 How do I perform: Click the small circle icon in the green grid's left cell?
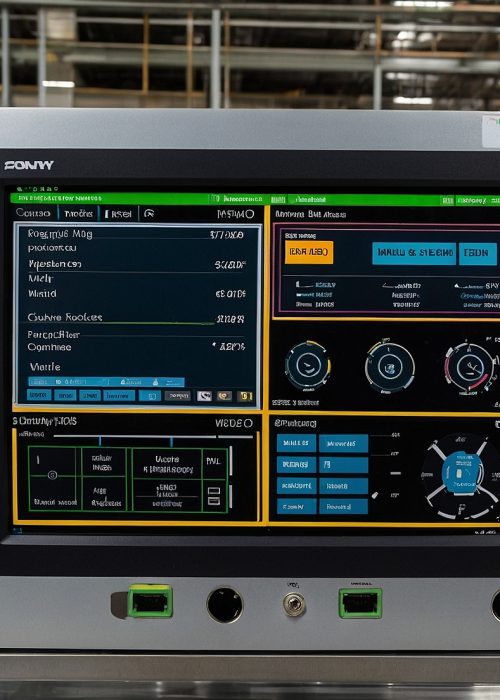(x=52, y=475)
